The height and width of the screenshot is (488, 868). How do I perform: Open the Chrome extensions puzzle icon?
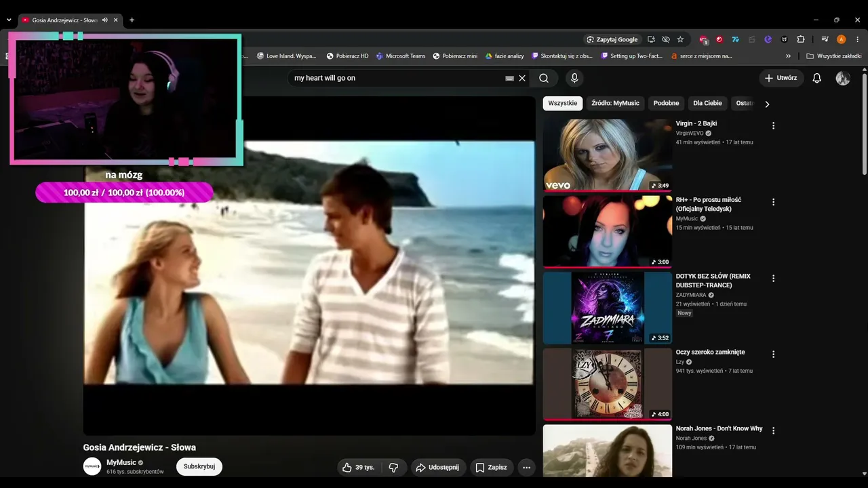click(800, 39)
